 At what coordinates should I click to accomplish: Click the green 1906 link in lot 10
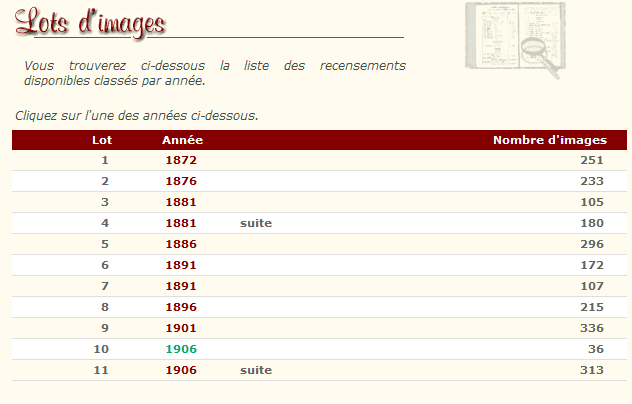click(x=181, y=349)
